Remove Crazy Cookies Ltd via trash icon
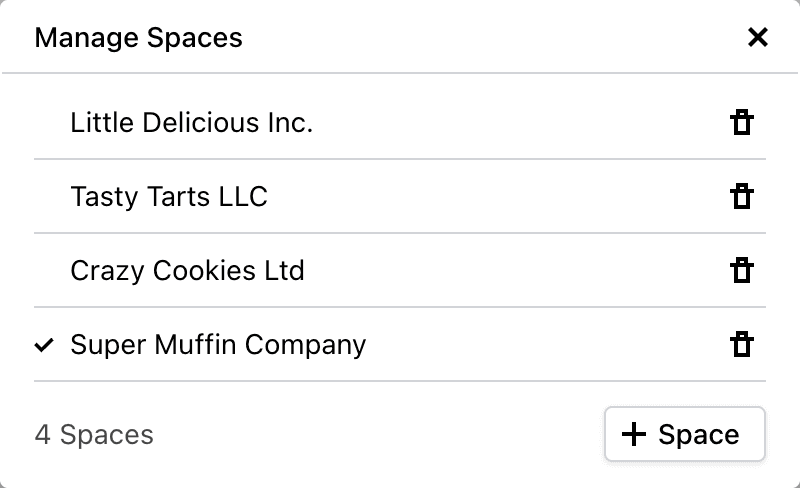This screenshot has height=488, width=800. pos(741,271)
